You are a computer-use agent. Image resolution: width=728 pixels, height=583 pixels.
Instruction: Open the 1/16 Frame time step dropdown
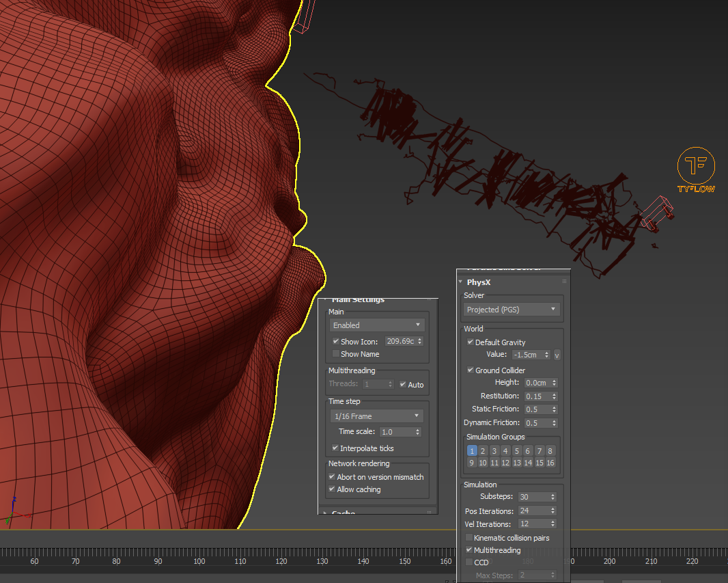click(376, 416)
